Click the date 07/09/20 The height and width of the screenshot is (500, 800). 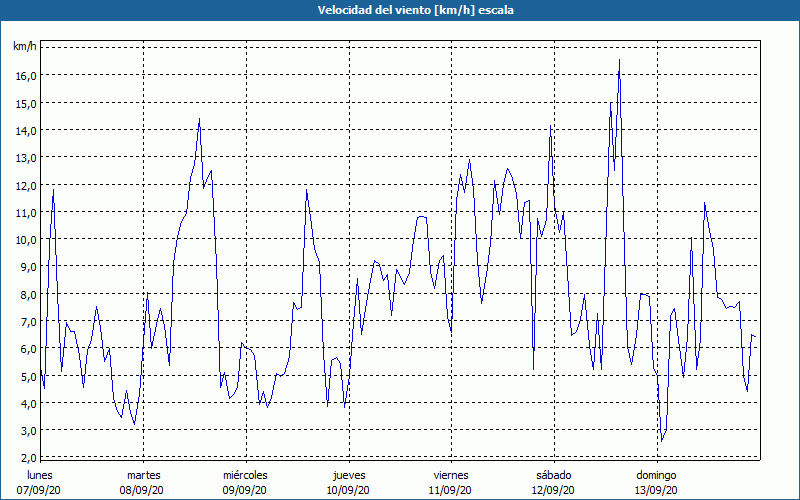(x=38, y=490)
